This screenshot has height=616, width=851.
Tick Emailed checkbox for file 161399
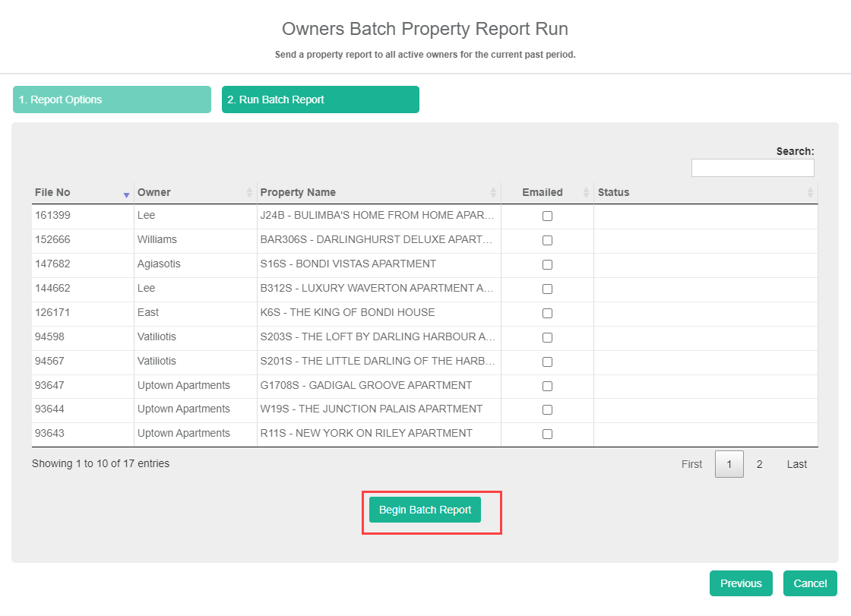pyautogui.click(x=547, y=216)
